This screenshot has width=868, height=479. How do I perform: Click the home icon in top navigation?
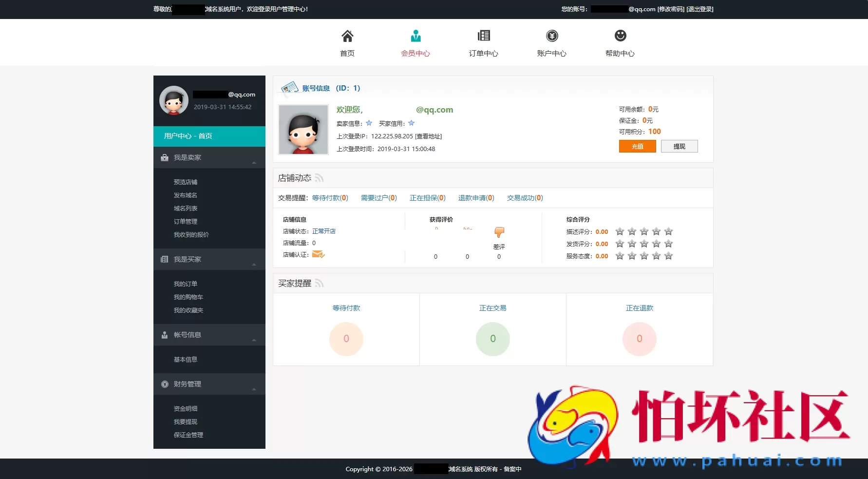[x=347, y=36]
